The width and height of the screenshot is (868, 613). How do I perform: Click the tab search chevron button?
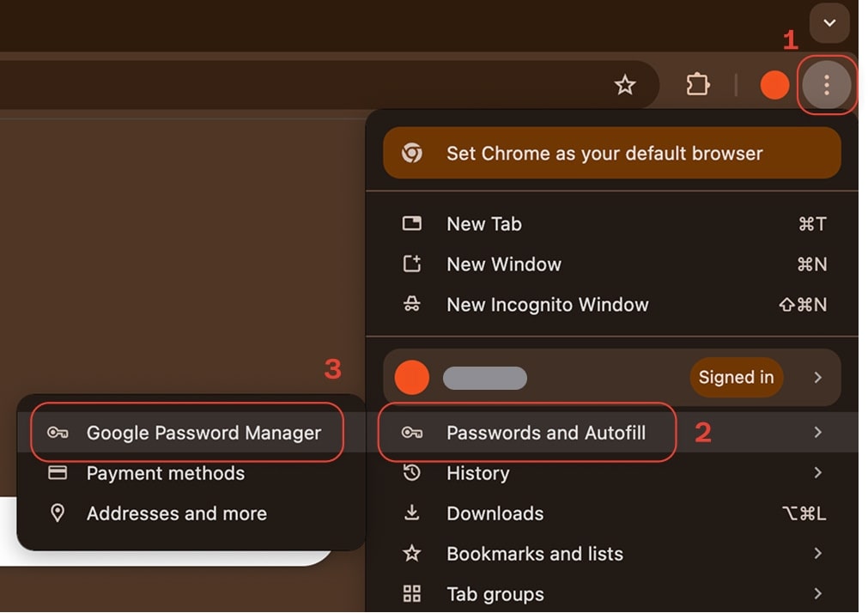829,22
